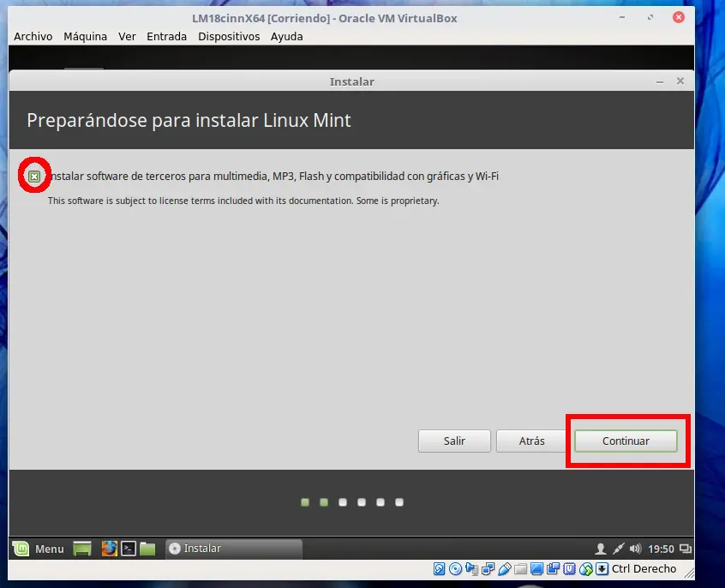Image resolution: width=725 pixels, height=588 pixels.
Task: Select the Instalar task in the panel
Action: [234, 549]
